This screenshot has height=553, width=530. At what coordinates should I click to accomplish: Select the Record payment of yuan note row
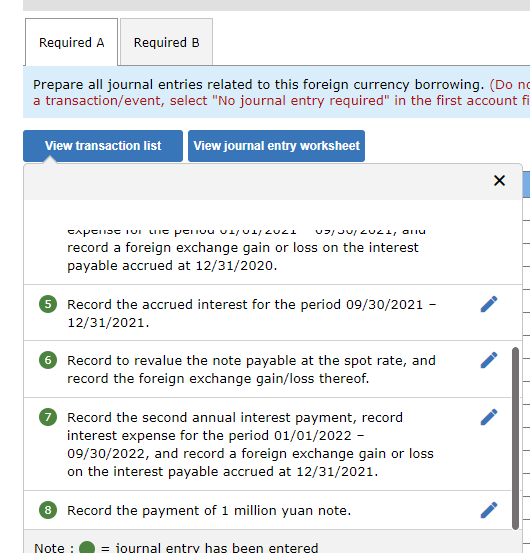pyautogui.click(x=267, y=510)
